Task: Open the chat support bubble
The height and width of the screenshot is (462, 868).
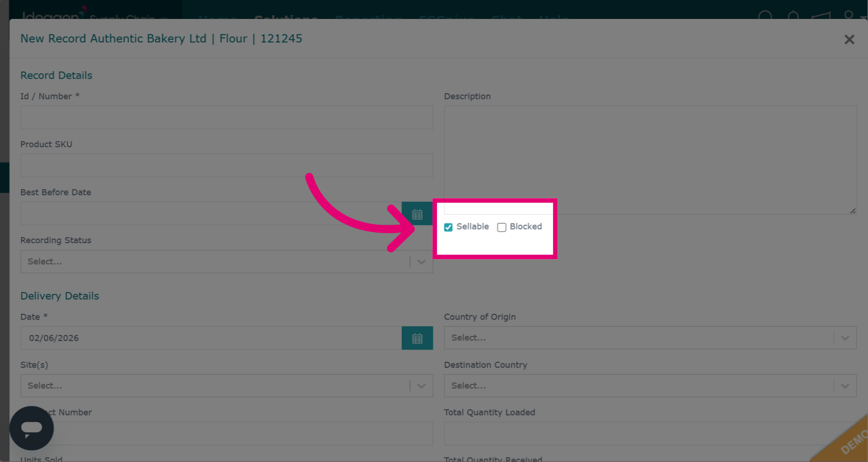Action: (x=32, y=428)
